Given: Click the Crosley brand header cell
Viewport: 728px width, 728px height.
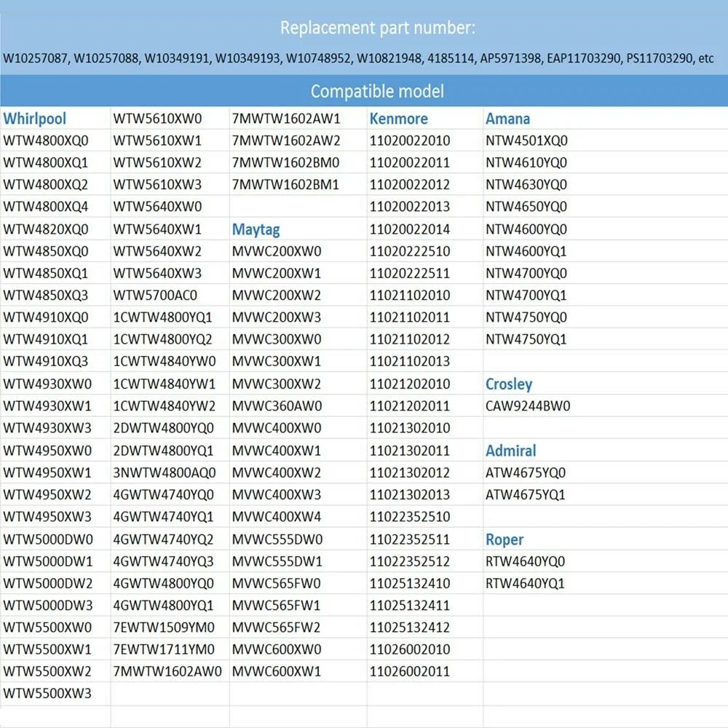Looking at the screenshot, I should click(509, 384).
